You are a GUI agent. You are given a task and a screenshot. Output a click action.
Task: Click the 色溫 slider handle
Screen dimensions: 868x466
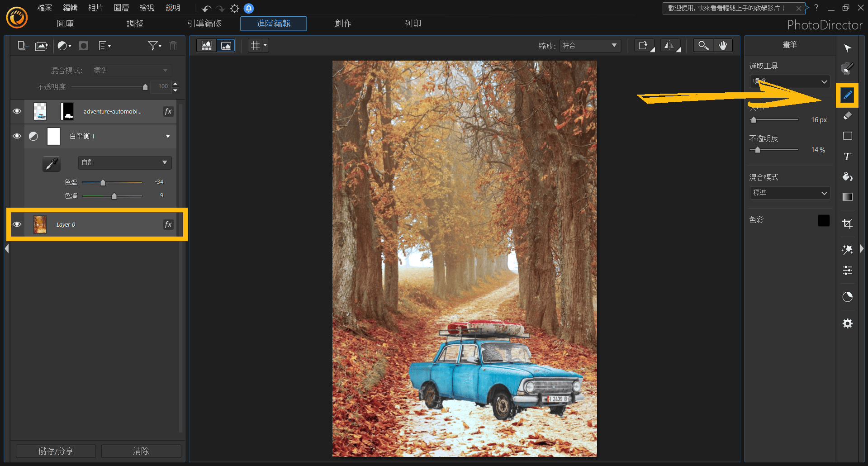(x=103, y=182)
